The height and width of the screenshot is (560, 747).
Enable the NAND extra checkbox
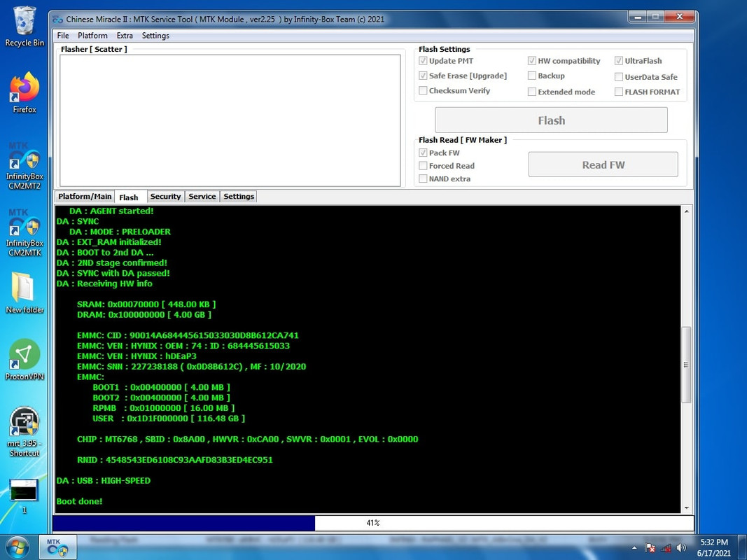(x=423, y=178)
